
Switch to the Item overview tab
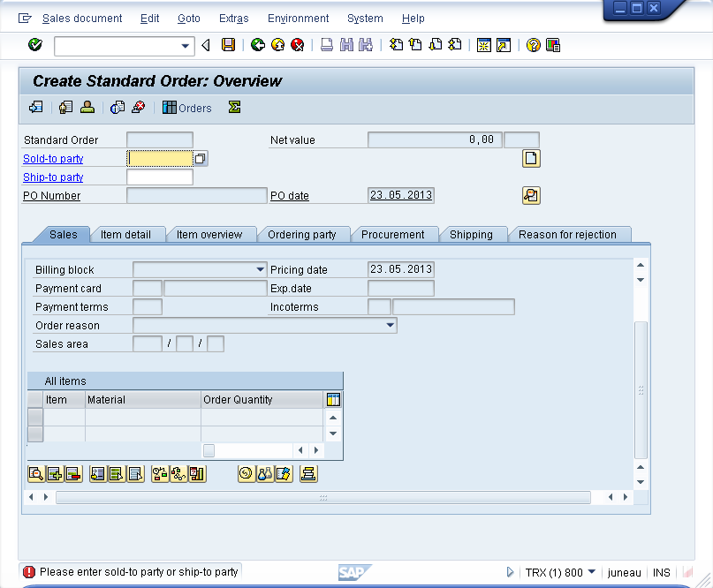(x=209, y=235)
